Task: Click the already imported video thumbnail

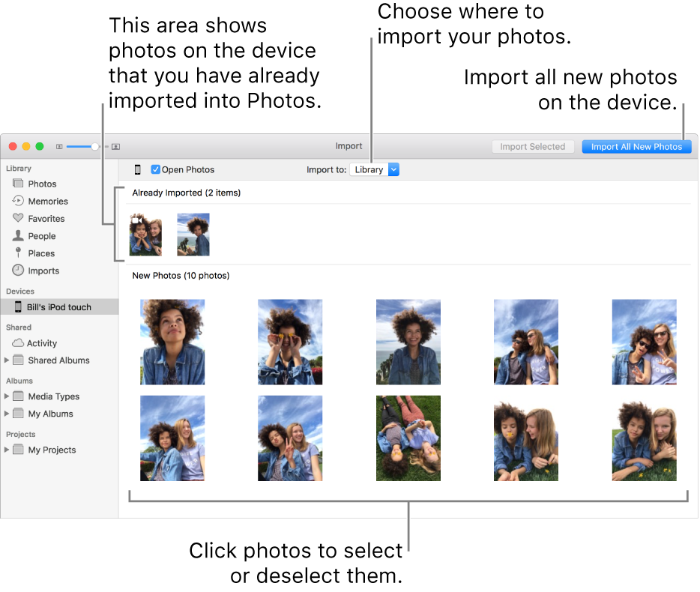Action: tap(145, 235)
